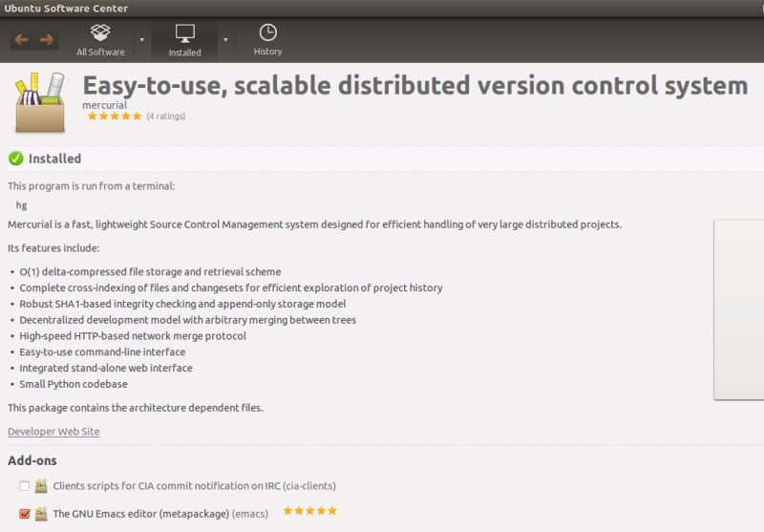Select the 'hg' terminal command text

21,205
